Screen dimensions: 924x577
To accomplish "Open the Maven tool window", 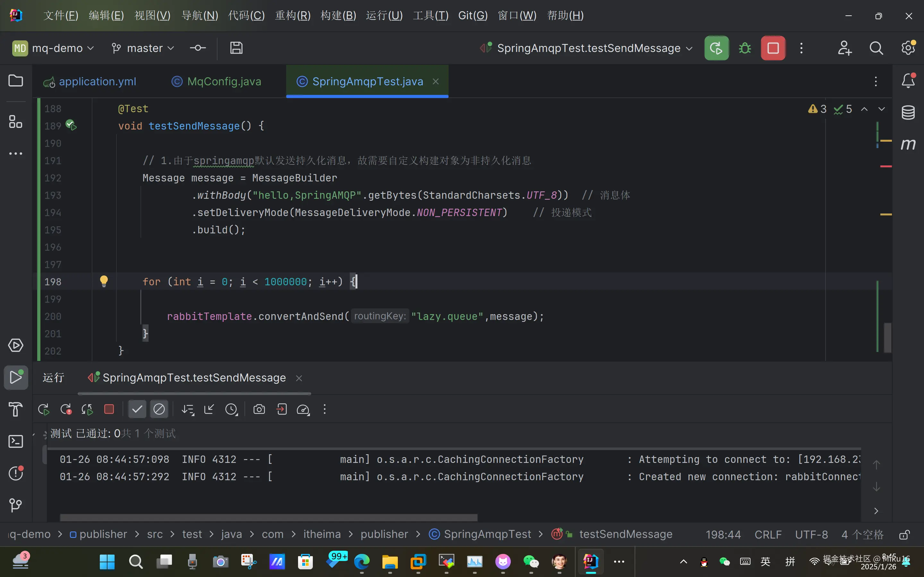I will tap(908, 144).
